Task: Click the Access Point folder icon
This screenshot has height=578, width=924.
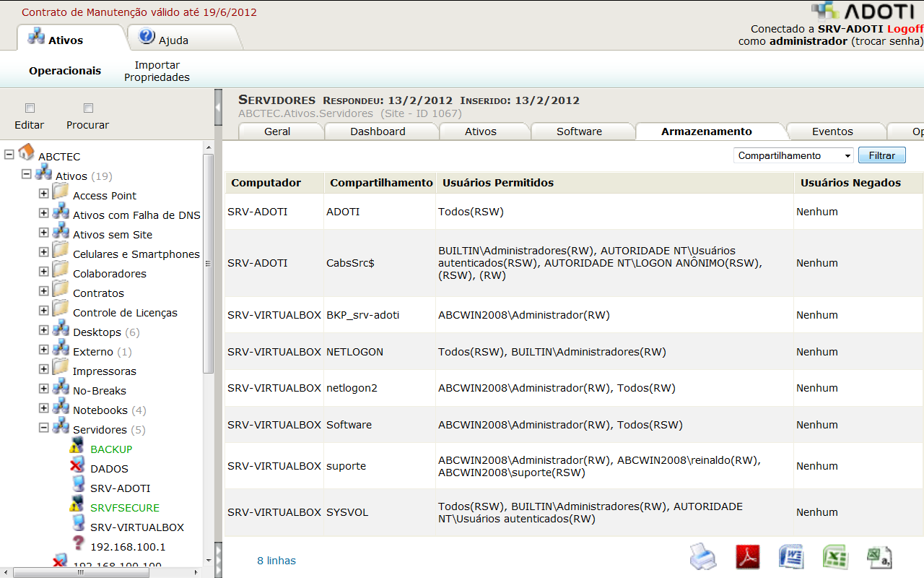Action: click(61, 192)
